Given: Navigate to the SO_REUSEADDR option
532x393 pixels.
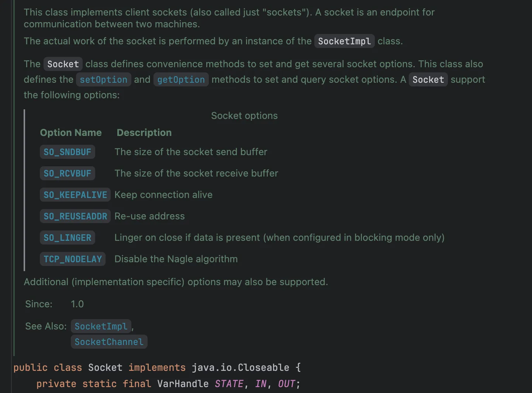Looking at the screenshot, I should coord(75,216).
